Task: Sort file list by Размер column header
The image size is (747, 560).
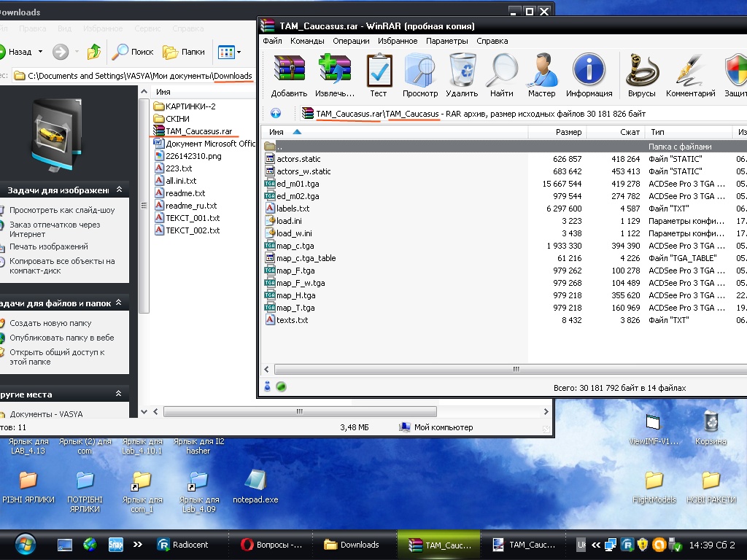Action: [x=568, y=132]
